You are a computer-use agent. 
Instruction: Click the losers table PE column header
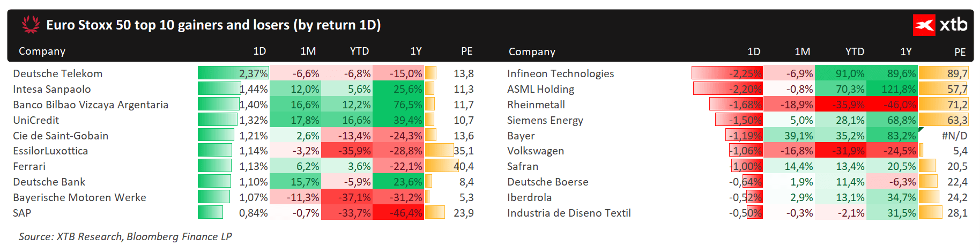960,52
